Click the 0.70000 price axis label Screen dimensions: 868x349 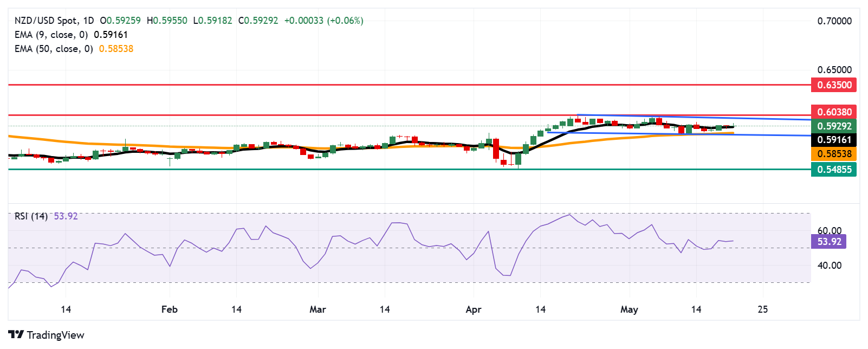coord(834,21)
